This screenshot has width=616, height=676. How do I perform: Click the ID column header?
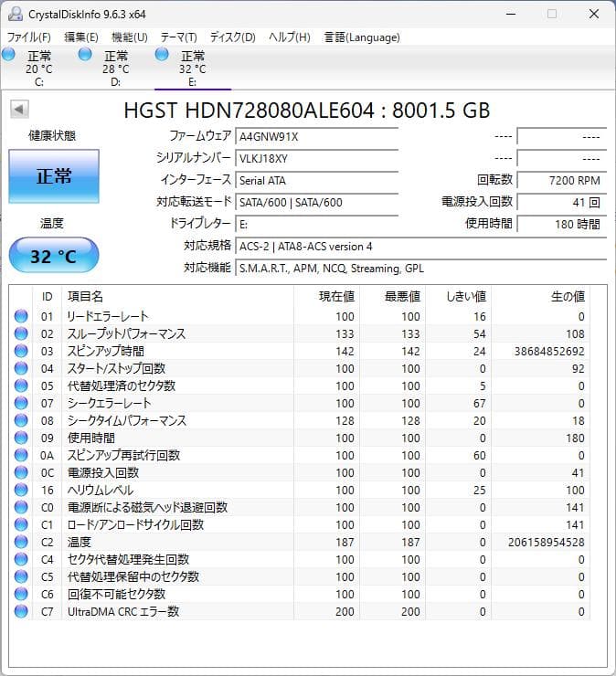coord(47,296)
